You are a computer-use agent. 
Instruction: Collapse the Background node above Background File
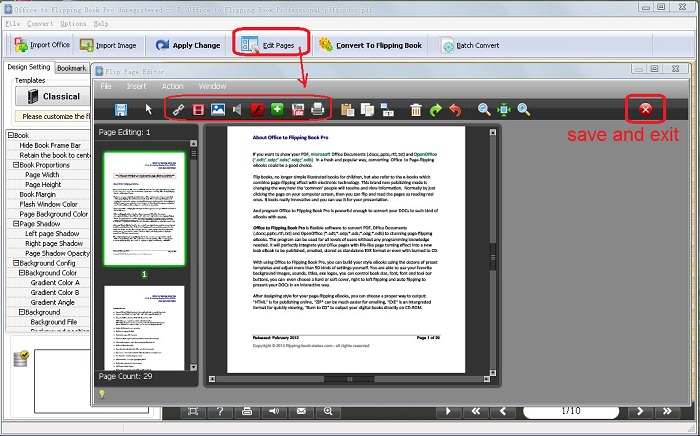point(21,312)
